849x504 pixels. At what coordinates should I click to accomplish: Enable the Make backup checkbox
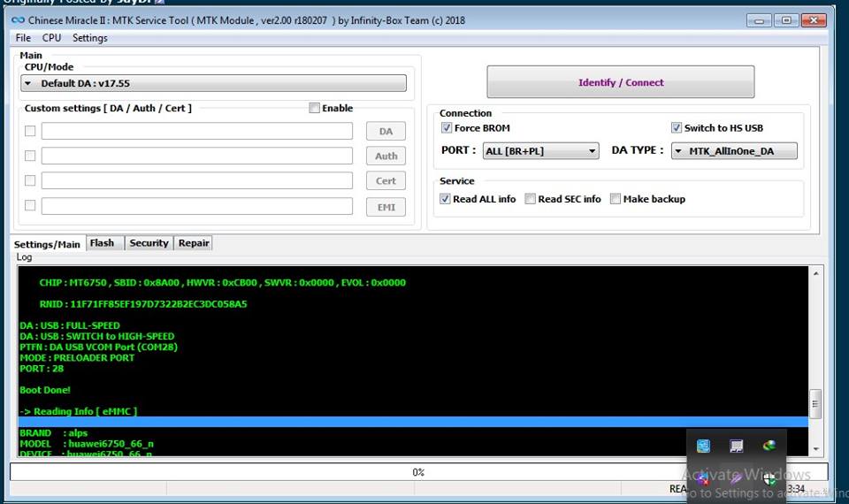pos(616,199)
